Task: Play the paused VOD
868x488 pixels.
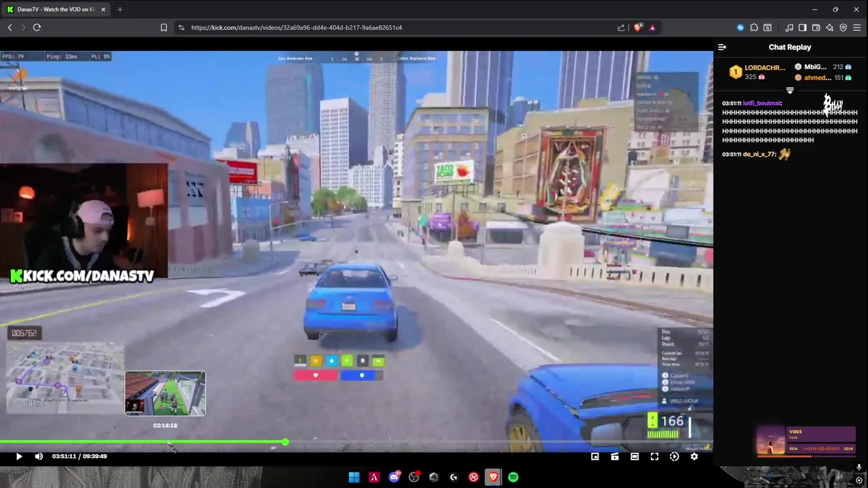Action: (x=19, y=456)
